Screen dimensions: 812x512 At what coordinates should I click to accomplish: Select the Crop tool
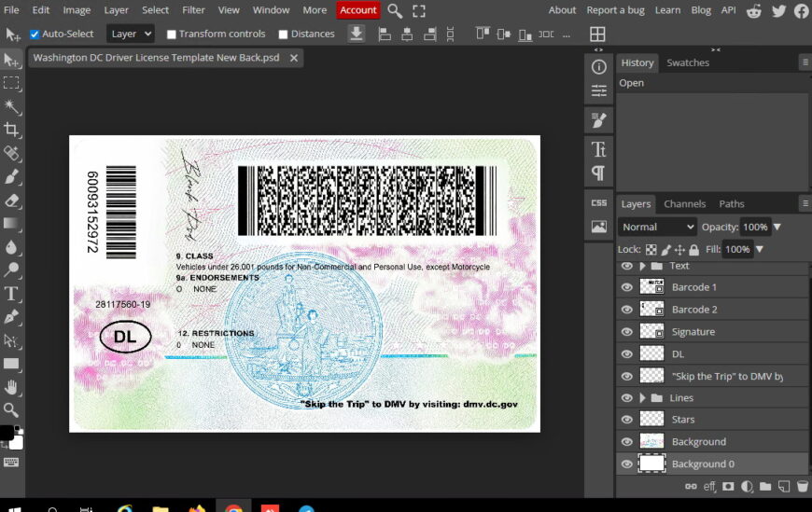click(11, 130)
